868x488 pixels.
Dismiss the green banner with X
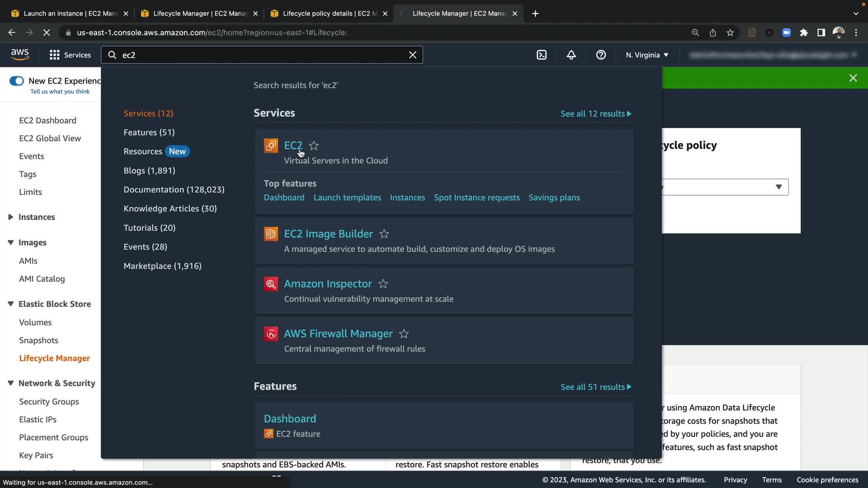853,78
